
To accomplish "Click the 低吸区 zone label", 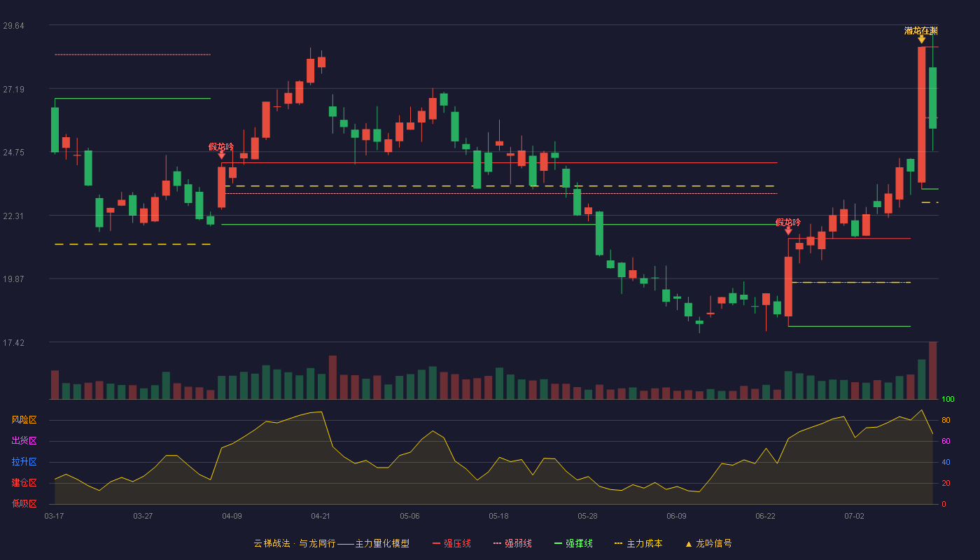I will (x=24, y=504).
